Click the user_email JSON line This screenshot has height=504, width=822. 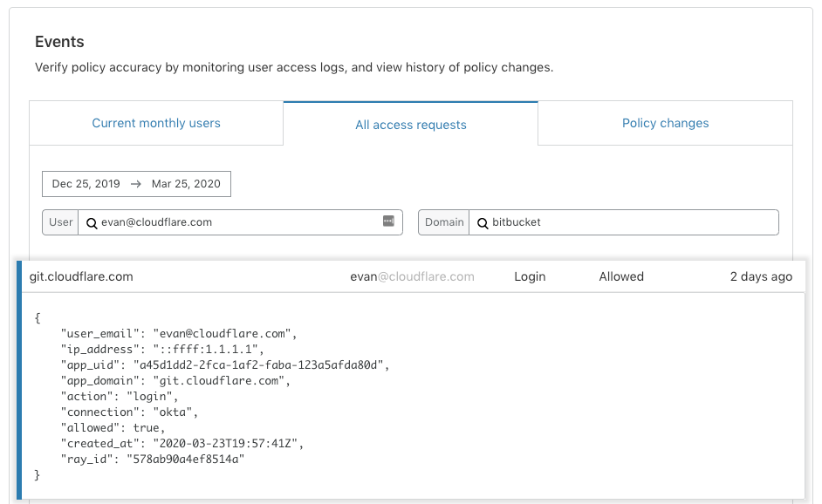[x=179, y=334]
